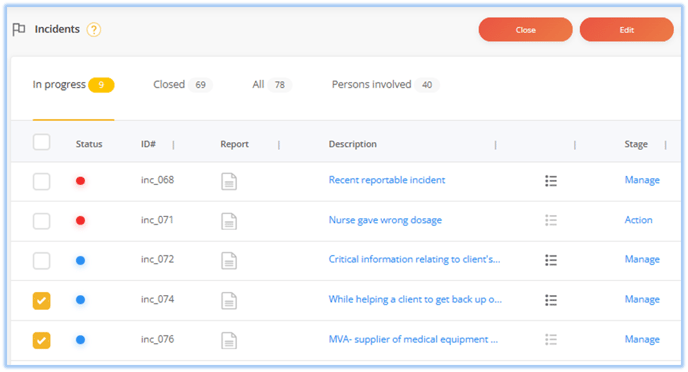Open 'Critical information relating to client's...' link
Viewport: 688px width, 372px height.
coord(414,259)
